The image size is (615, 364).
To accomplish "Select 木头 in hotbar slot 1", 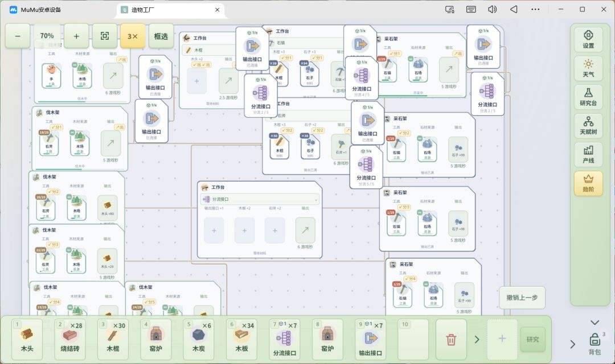I will (27, 340).
